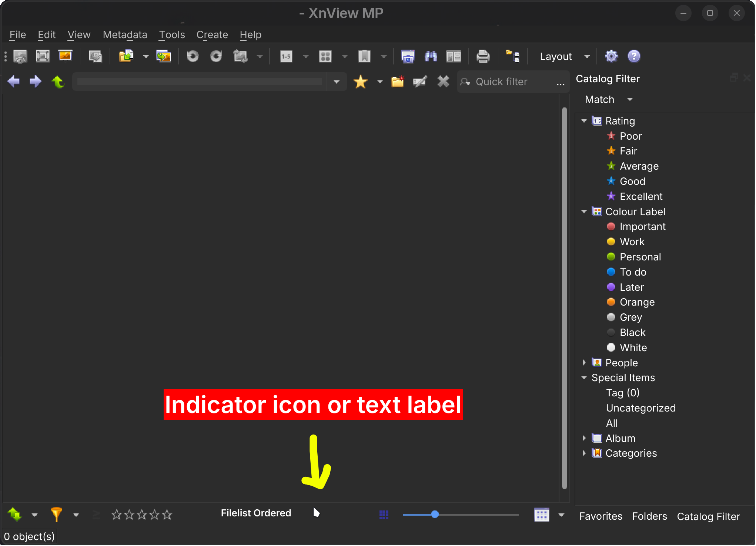756x546 pixels.
Task: Click the view mode icon beside the size slider
Action: point(542,515)
